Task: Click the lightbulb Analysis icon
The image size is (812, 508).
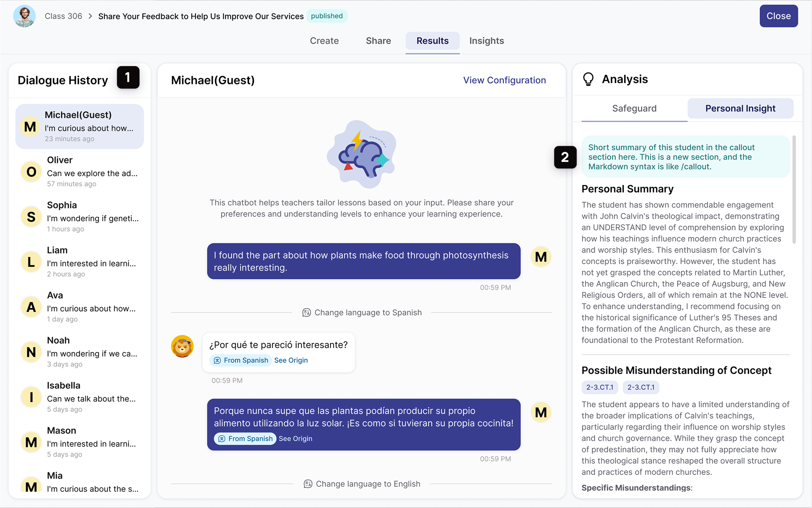Action: click(x=588, y=79)
